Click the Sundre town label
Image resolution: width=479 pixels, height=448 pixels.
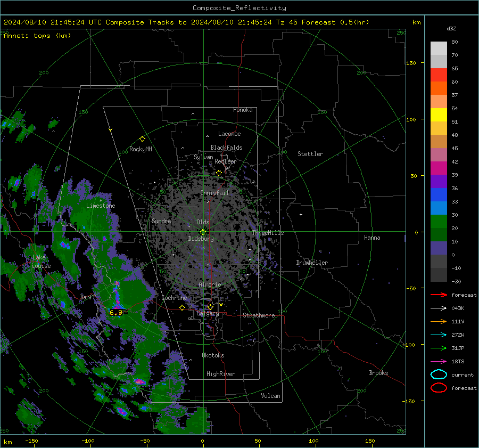tap(161, 221)
